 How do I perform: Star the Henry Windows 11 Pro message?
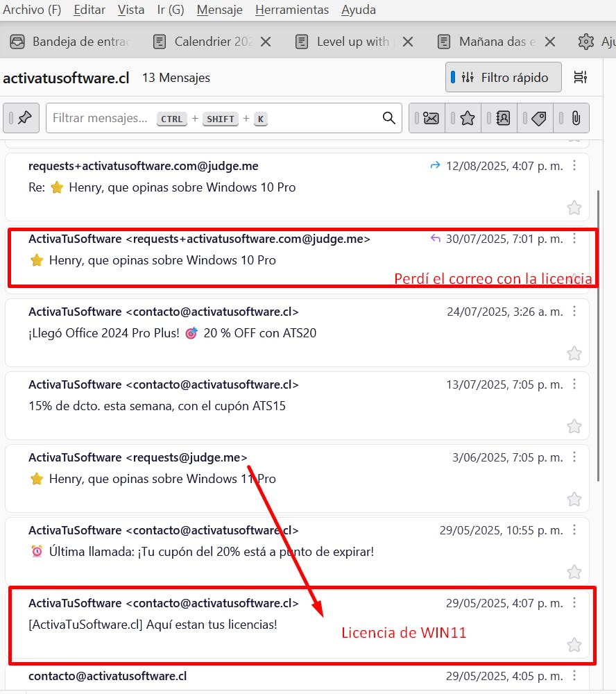coord(574,499)
